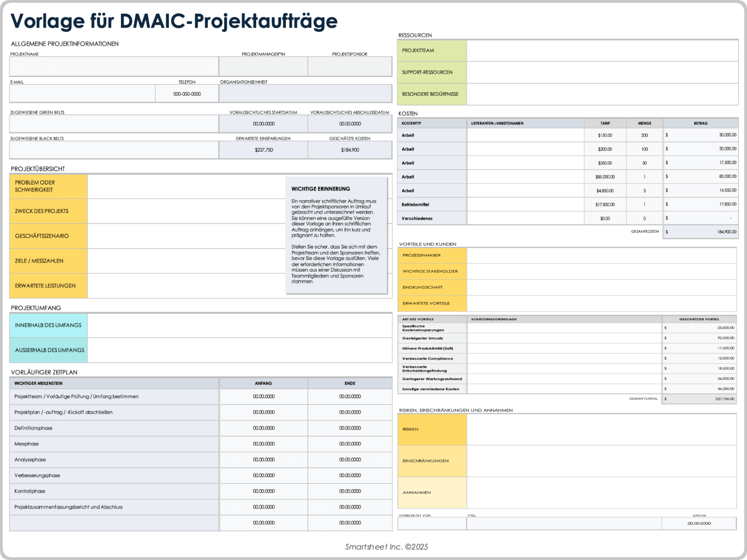The height and width of the screenshot is (560, 747).
Task: Select the GESAMTVORTEIL total of 237,750.00
Action: [699, 398]
